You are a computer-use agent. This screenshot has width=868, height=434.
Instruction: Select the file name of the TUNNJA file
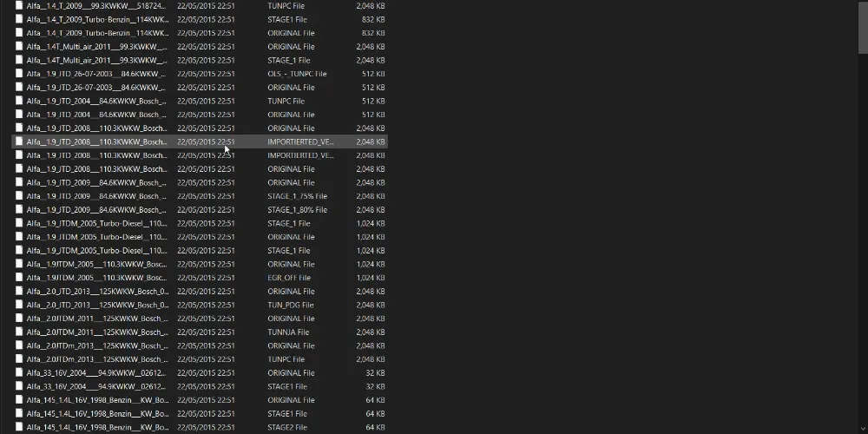97,332
